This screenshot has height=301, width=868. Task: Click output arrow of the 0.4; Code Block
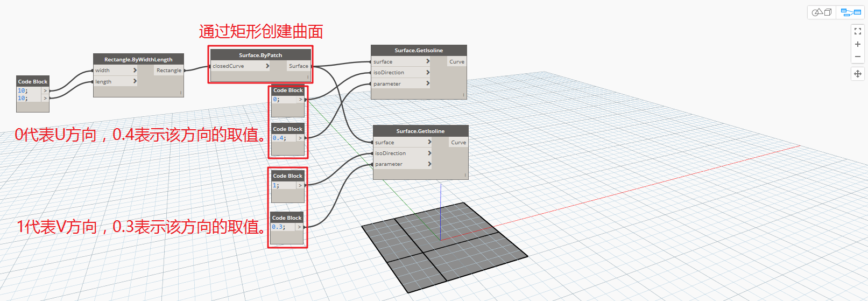point(300,138)
